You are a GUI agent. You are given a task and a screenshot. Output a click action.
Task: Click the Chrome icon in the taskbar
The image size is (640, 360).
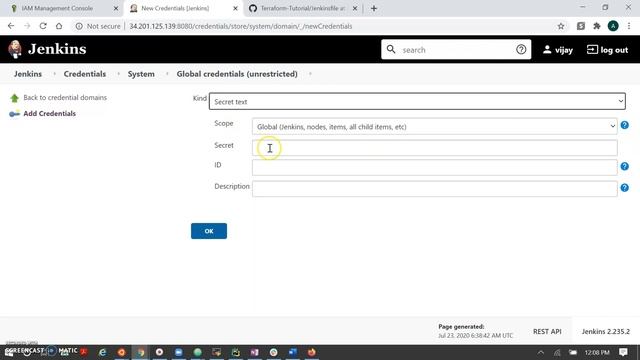click(x=141, y=352)
